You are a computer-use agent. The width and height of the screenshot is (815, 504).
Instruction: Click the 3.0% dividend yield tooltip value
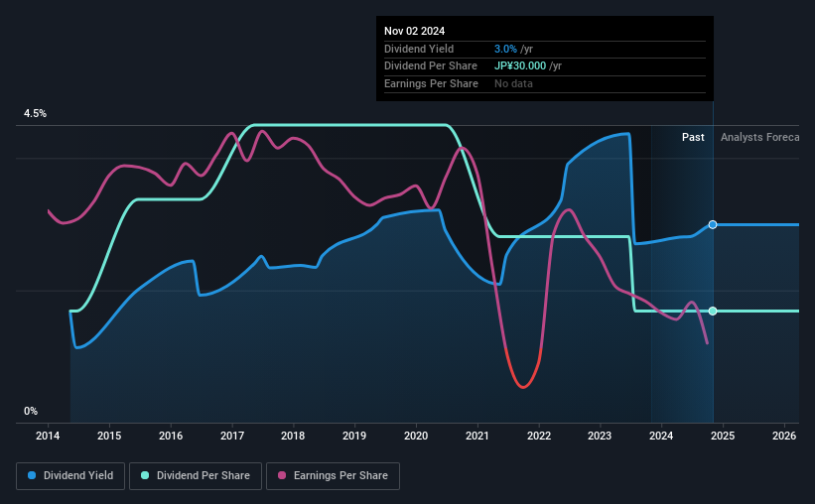coord(505,49)
